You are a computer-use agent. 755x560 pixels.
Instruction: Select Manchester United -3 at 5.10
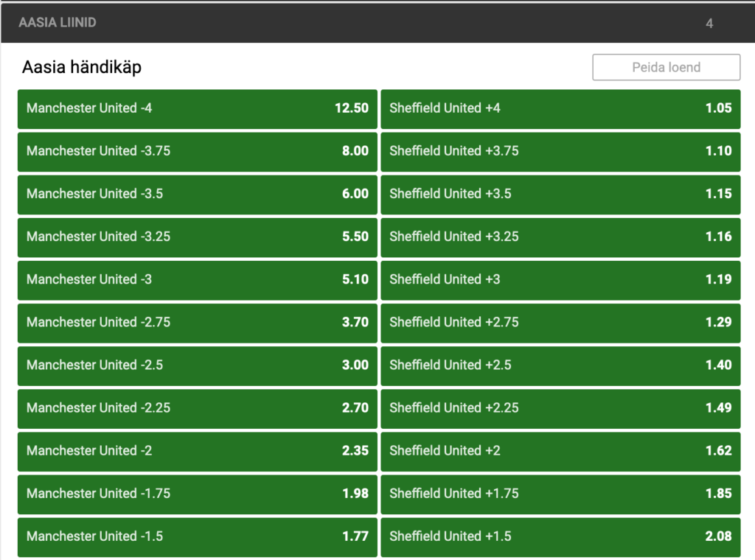coord(197,279)
